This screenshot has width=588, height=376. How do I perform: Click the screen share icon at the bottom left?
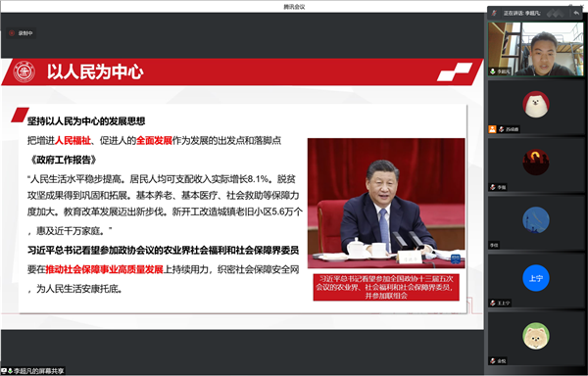pos(4,371)
